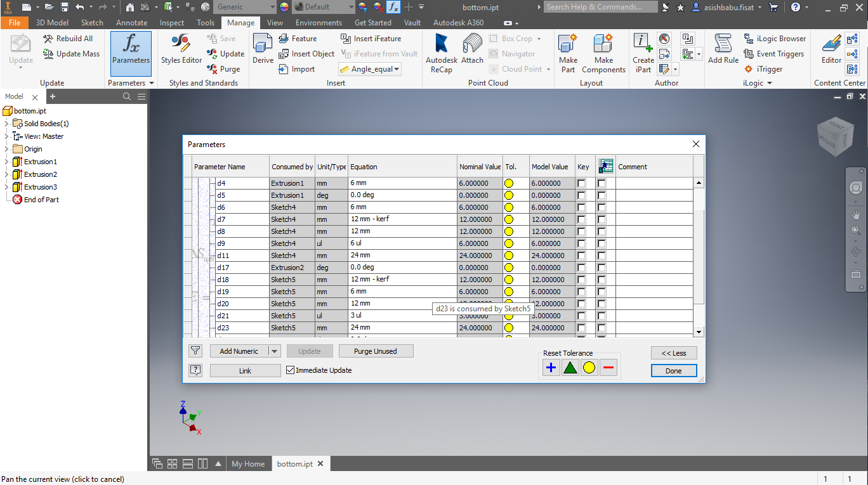Click the Home icon in quick access toolbar
Viewport: 868px width, 485px height.
(x=129, y=7)
